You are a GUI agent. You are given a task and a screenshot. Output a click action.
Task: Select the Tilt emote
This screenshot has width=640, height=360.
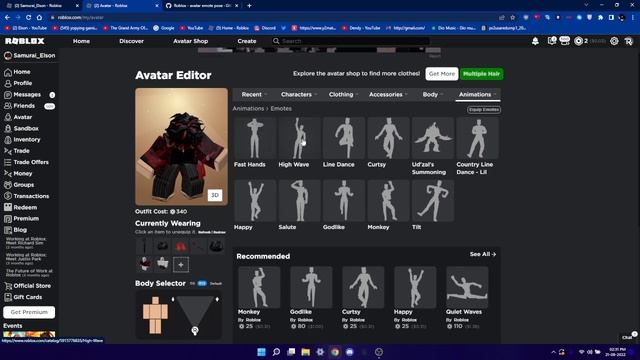[x=433, y=200]
